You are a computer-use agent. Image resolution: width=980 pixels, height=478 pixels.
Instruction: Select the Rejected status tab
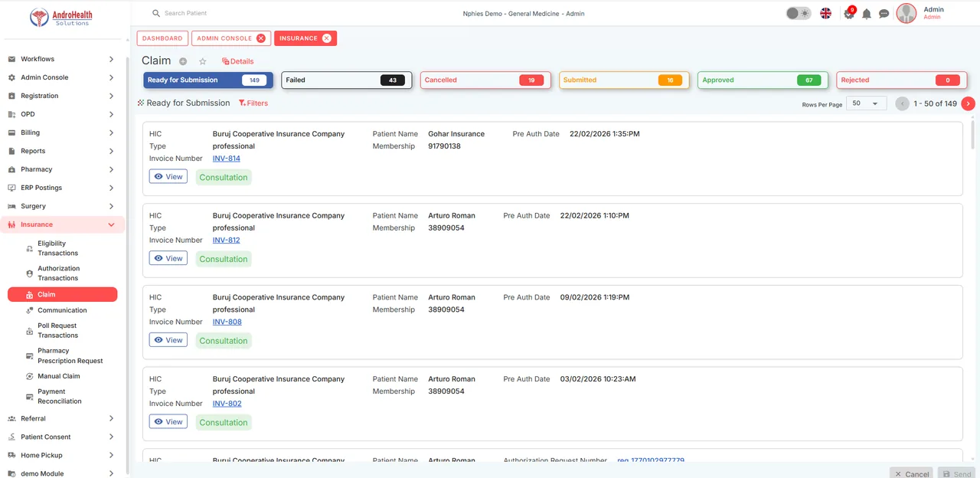901,80
